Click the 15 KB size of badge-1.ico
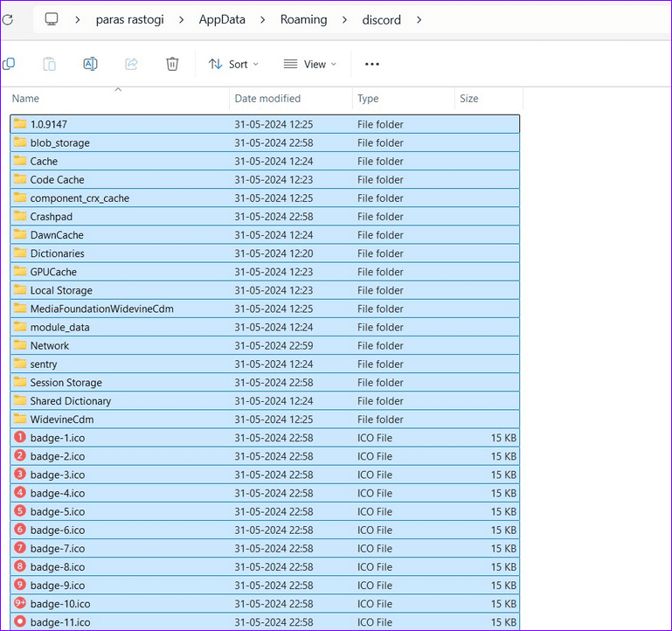672x631 pixels. tap(503, 438)
